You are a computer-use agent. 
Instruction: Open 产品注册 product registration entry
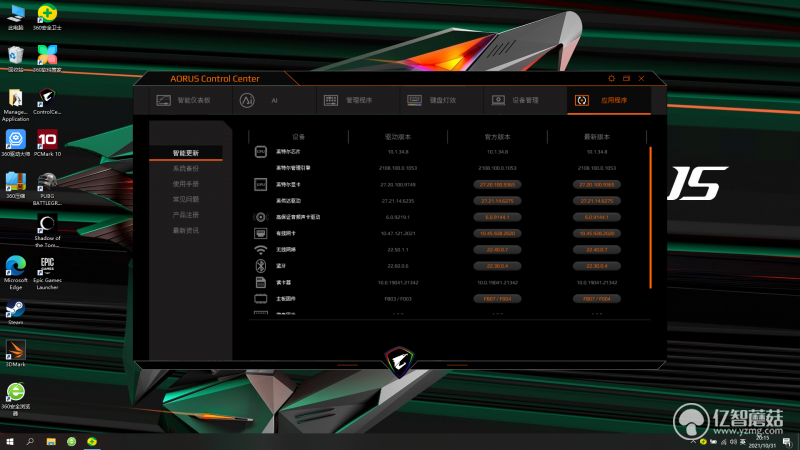coord(186,215)
